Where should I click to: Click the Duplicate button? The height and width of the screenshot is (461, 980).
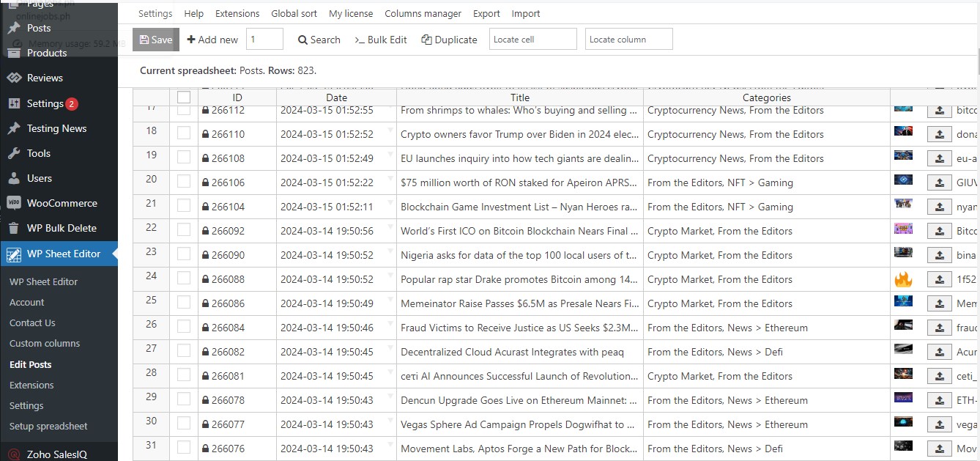449,40
